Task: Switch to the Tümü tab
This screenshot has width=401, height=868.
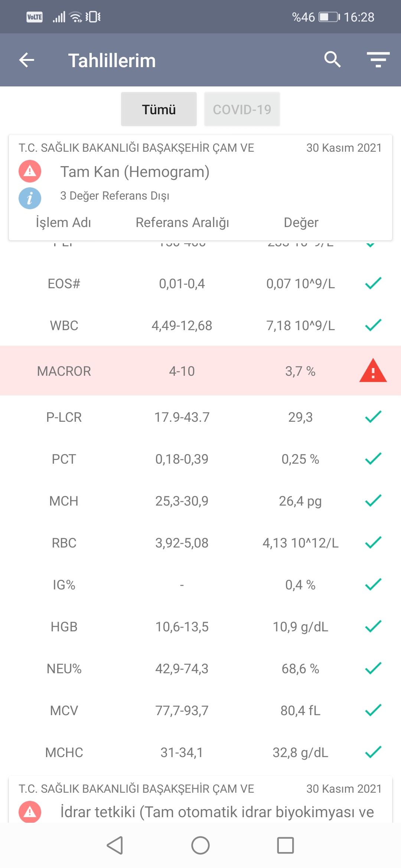Action: [159, 109]
